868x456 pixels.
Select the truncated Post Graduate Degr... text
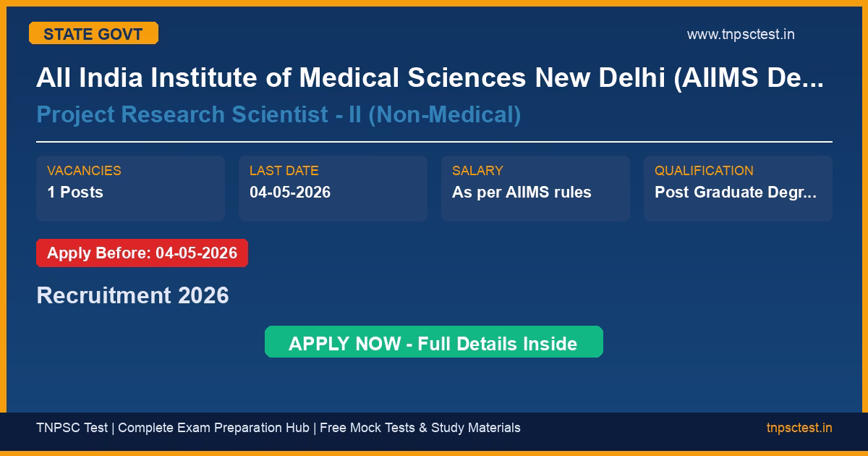click(736, 193)
